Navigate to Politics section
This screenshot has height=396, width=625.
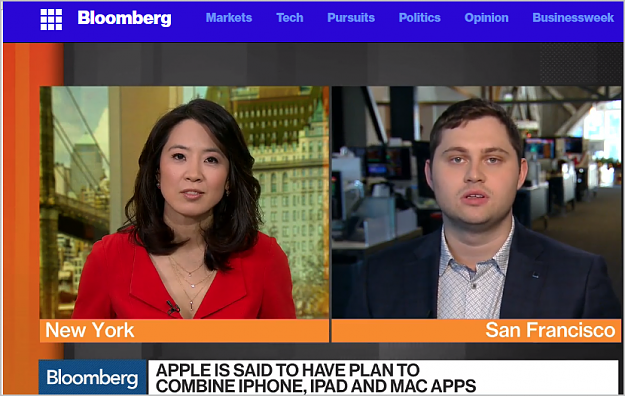point(420,18)
